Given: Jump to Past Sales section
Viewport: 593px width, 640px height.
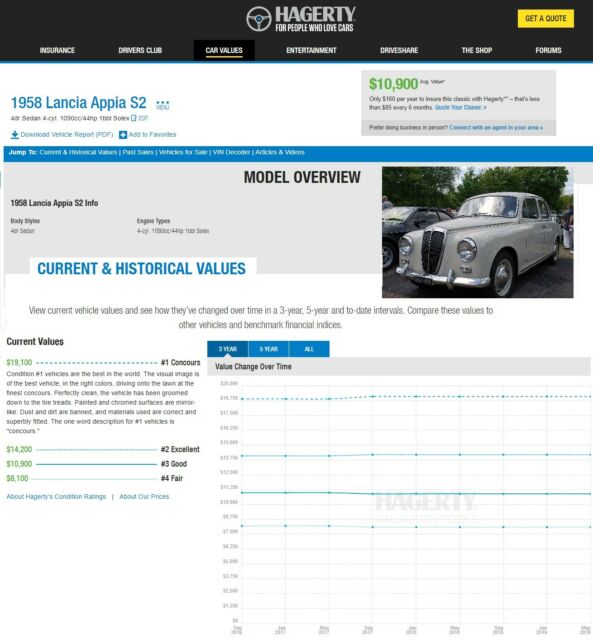Looking at the screenshot, I should 138,152.
